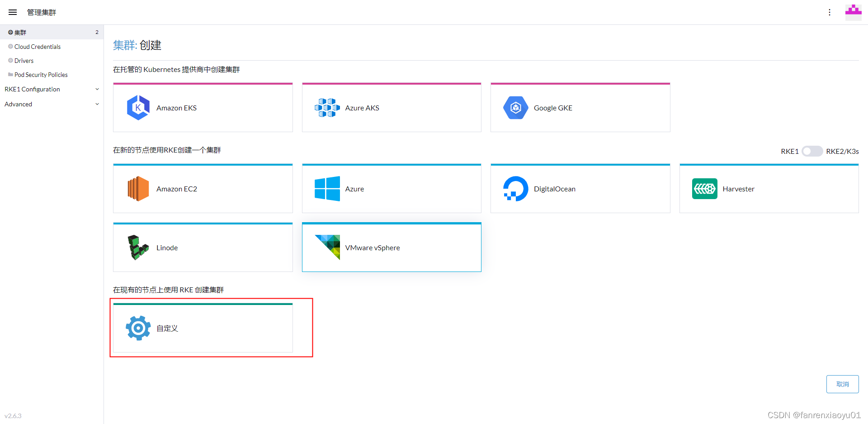Viewport: 868px width, 424px height.
Task: Click the Advanced sidebar label
Action: tap(18, 104)
